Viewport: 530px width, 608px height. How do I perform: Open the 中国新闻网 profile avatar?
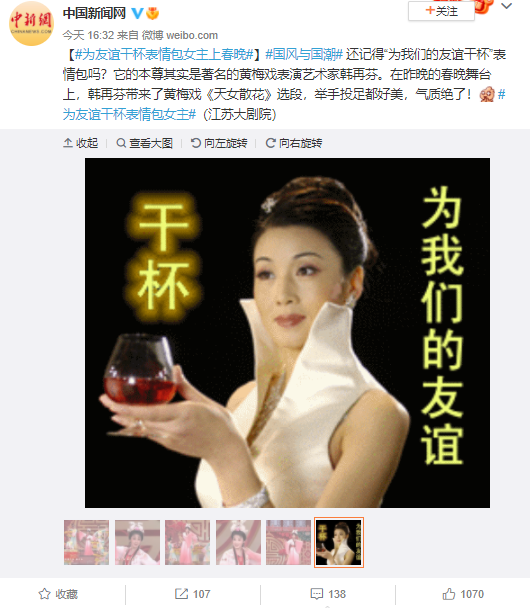[31, 24]
